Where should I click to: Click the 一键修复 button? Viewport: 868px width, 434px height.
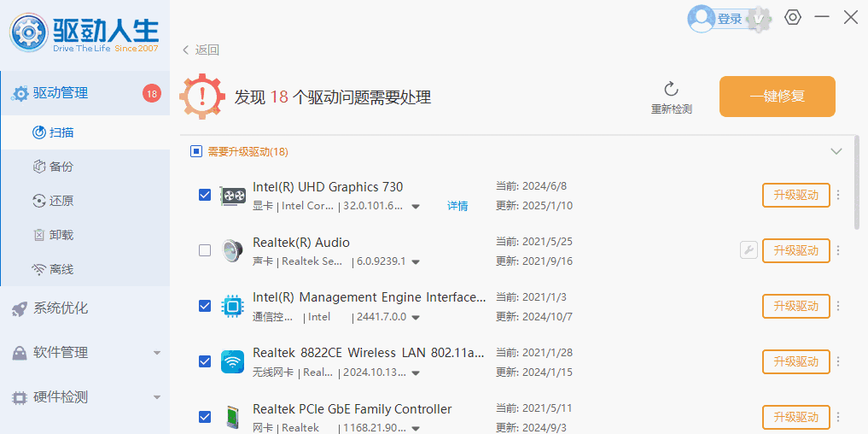click(778, 97)
